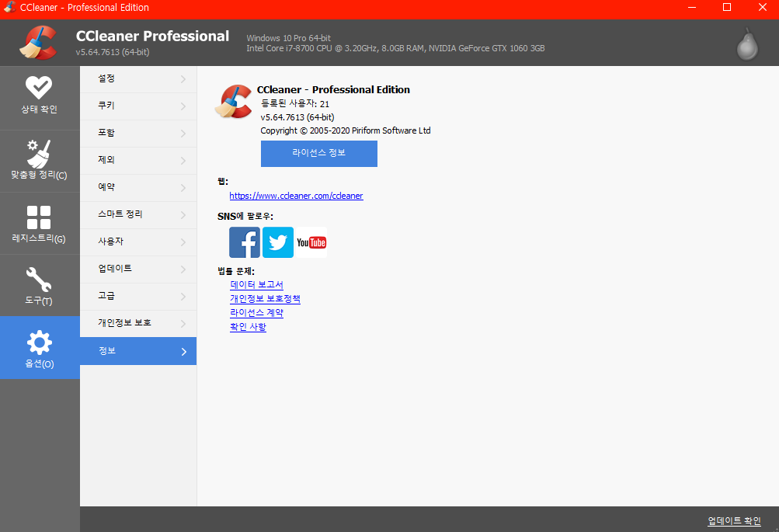Screen dimensions: 779x532
Task: Open the 포함 include menu item
Action: pyautogui.click(x=138, y=133)
